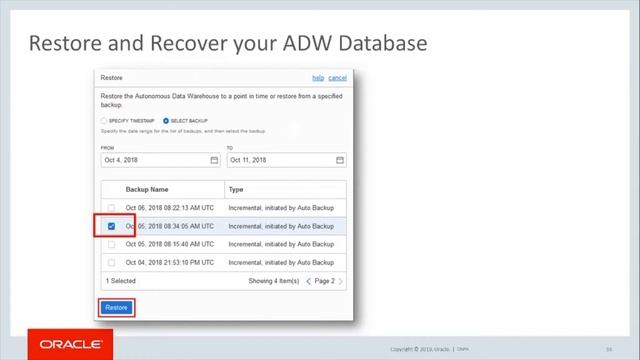This screenshot has height=360, width=640.
Task: Click the text Oct 05, 2018 08:15:40 AM UTC
Action: pos(170,244)
